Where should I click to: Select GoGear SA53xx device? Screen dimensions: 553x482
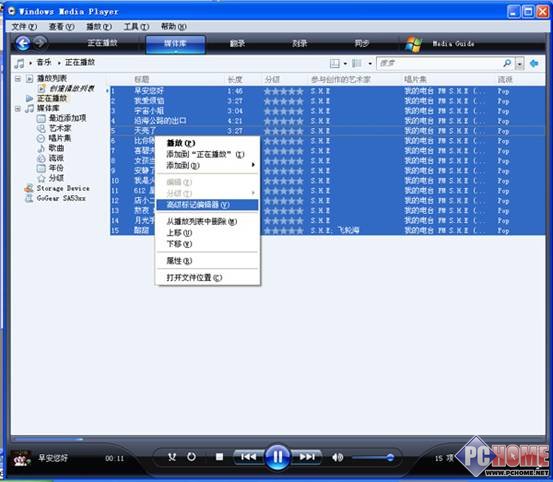[x=61, y=198]
